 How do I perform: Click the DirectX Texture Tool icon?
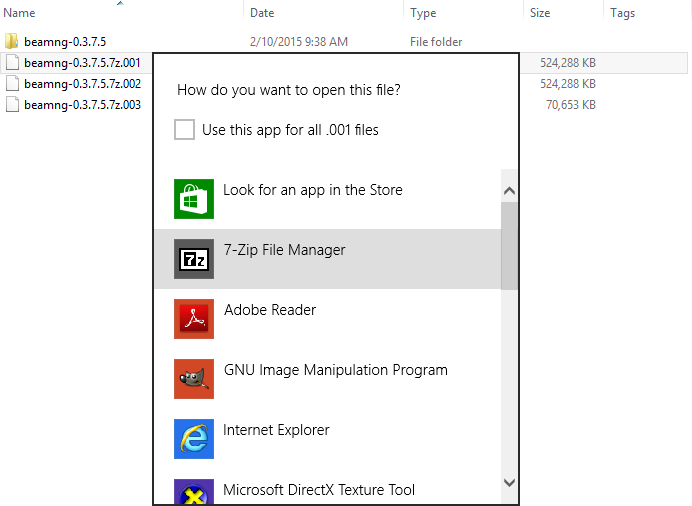pos(193,493)
